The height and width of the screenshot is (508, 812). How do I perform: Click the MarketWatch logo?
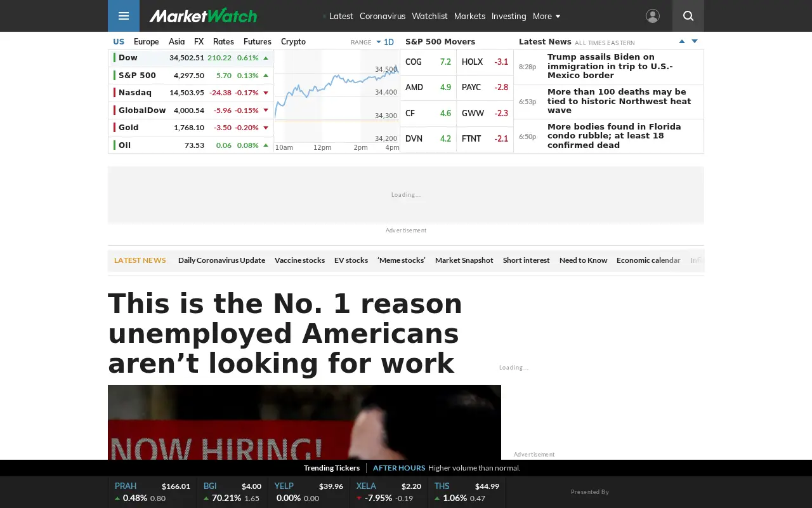coord(203,16)
